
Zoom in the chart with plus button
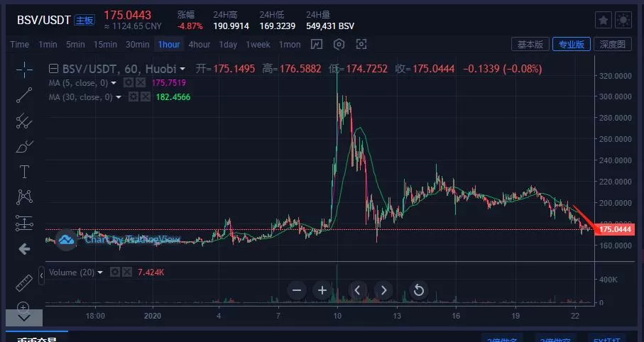pyautogui.click(x=322, y=291)
